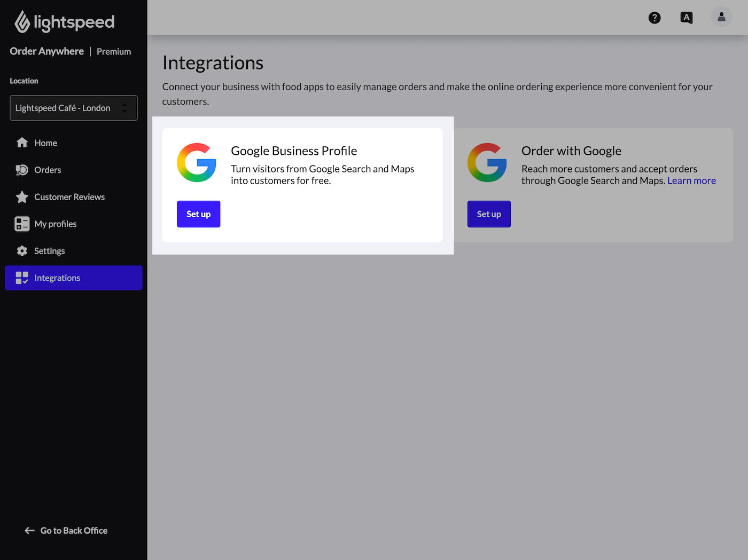Open the Learn more link

[691, 180]
